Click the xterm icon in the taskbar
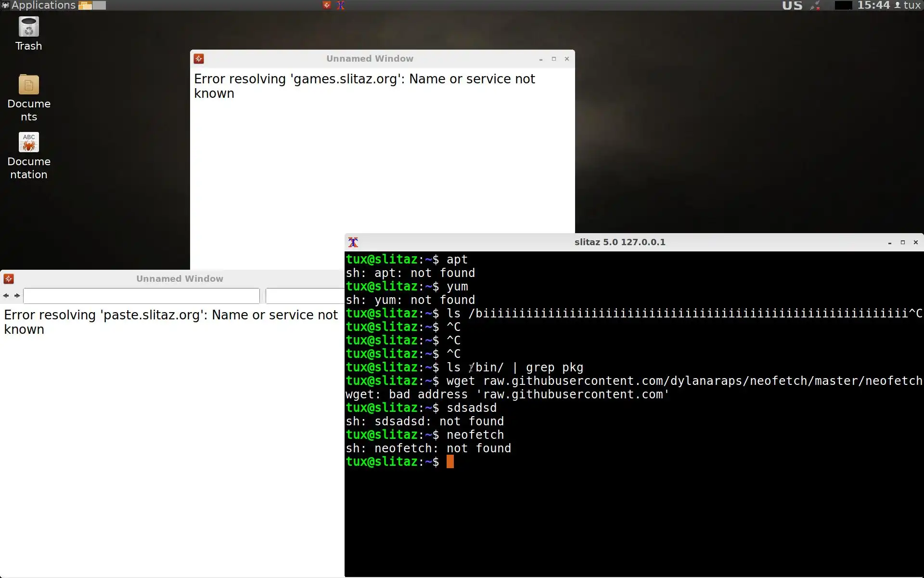The height and width of the screenshot is (578, 924). click(341, 5)
